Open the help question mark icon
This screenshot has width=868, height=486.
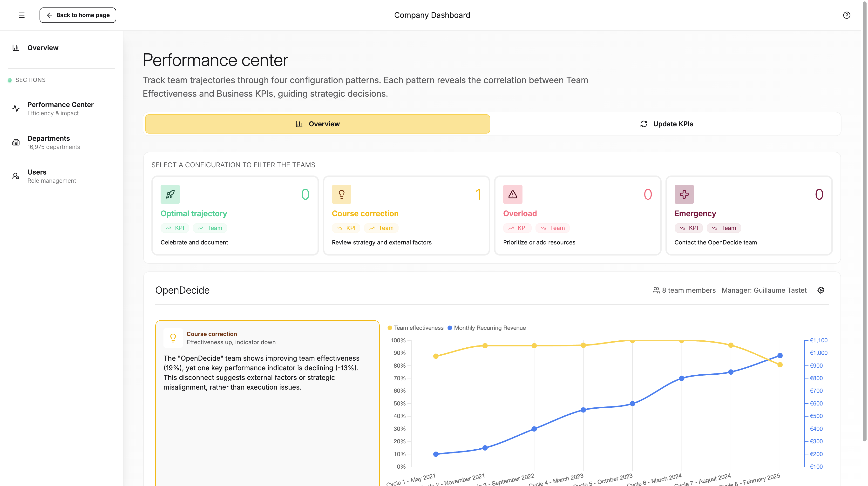click(x=847, y=15)
